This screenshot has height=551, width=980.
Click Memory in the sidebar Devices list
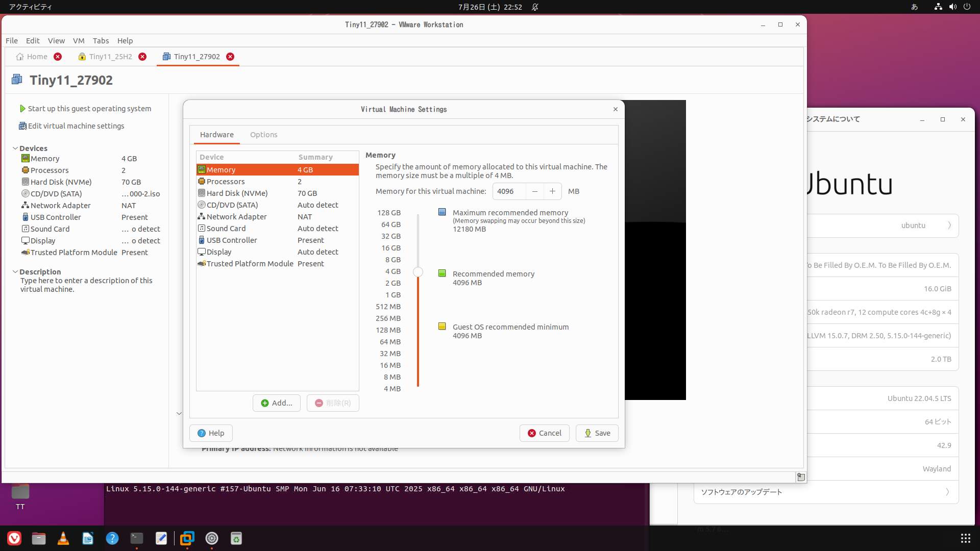[45, 159]
